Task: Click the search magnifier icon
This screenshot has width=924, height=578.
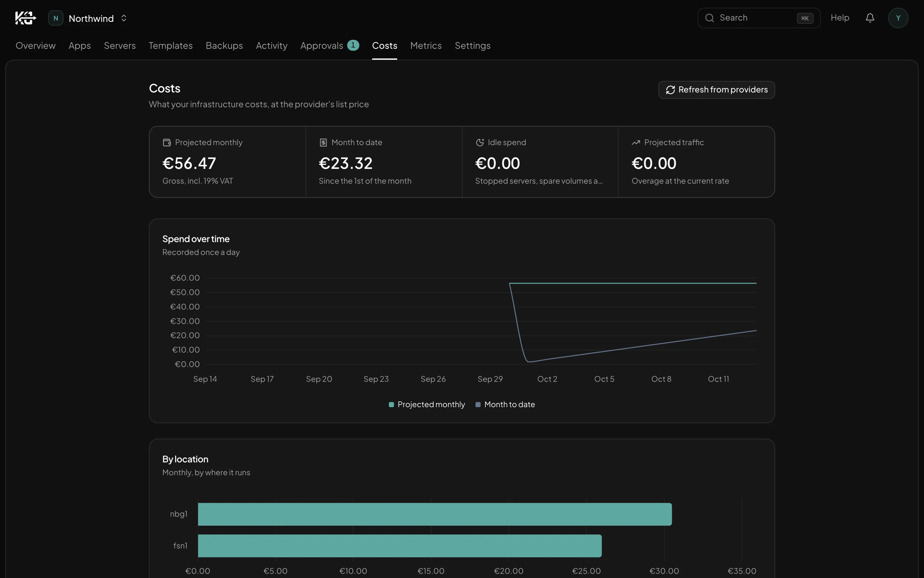Action: coord(709,18)
